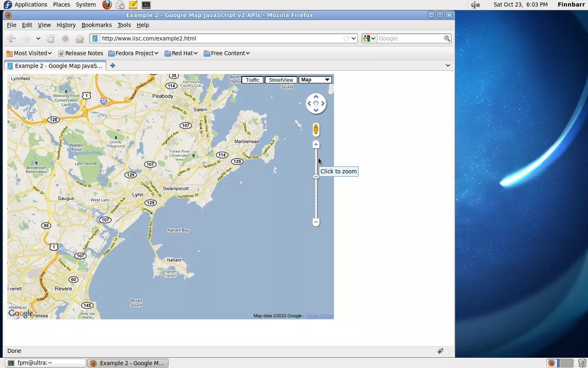588x368 pixels.
Task: Open the System menu in top panel
Action: (x=86, y=4)
